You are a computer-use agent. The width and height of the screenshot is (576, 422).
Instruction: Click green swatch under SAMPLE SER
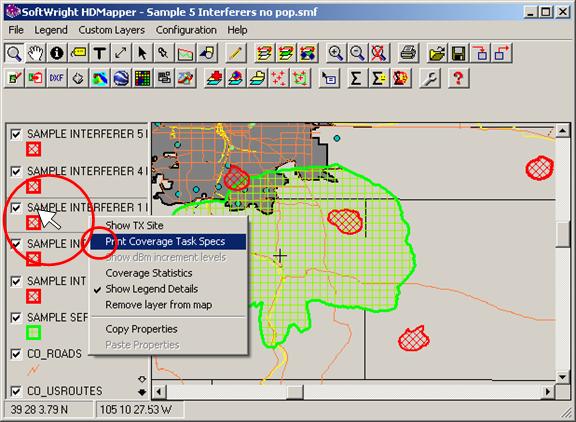33,333
